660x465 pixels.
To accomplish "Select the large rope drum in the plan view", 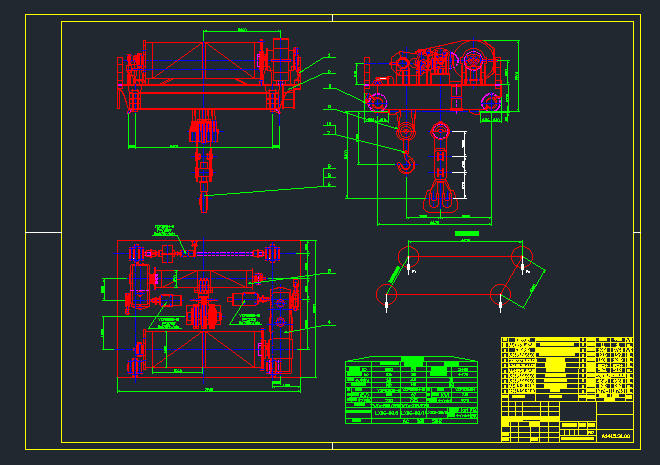I will tap(204, 349).
